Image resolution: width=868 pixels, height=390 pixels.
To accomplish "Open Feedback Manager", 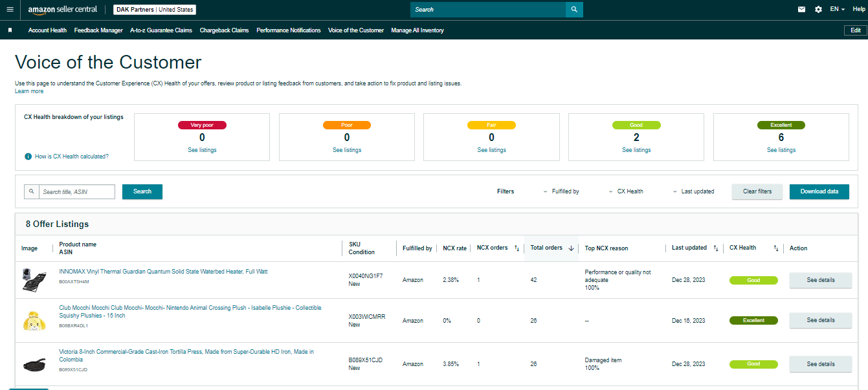I will pos(98,30).
